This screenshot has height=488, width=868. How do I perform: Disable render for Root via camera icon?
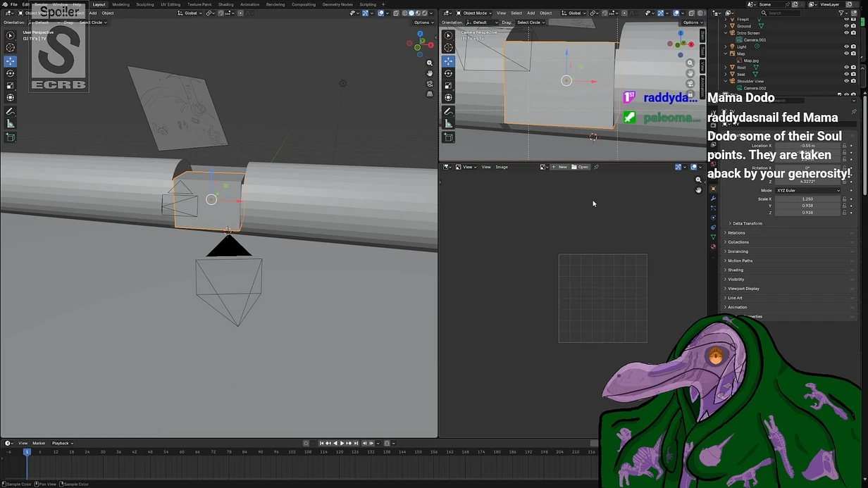(x=853, y=68)
